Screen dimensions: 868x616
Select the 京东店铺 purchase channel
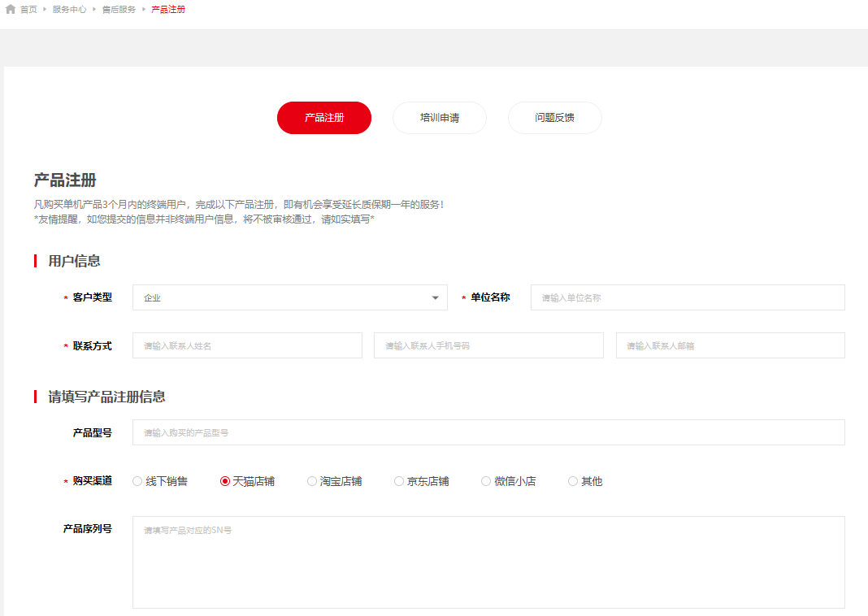398,481
